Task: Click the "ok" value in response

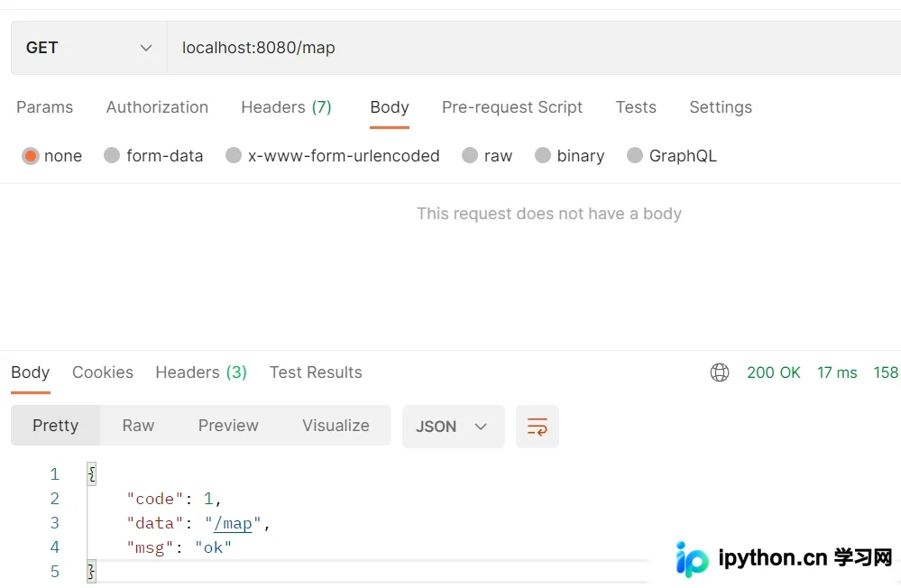Action: point(213,547)
